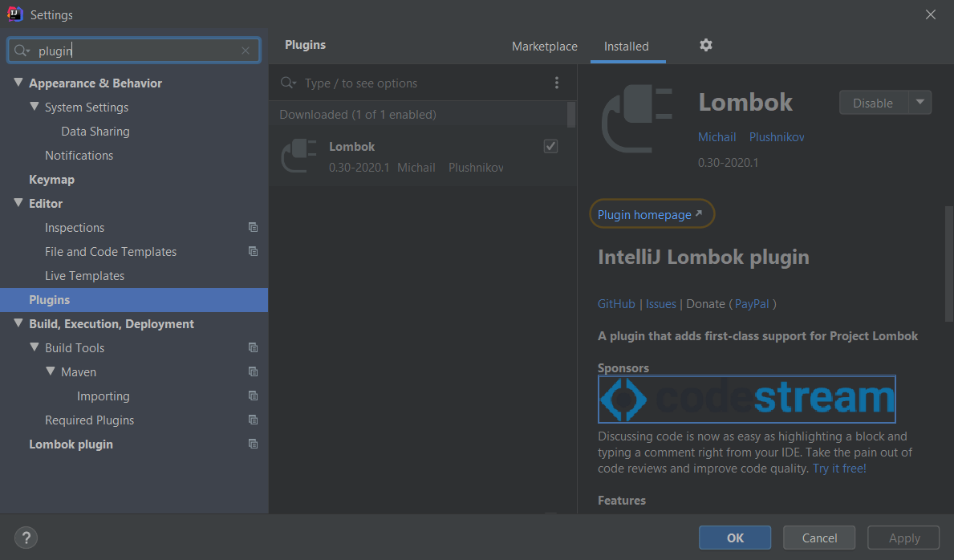
Task: Click the help question mark icon
Action: (x=25, y=538)
